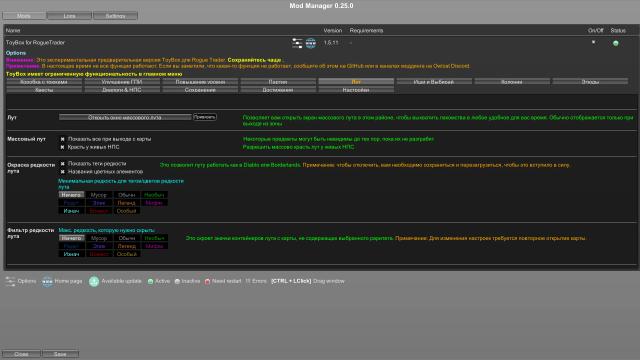This screenshot has width=640, height=360.
Task: Select 'Мифич' in rarity coloring
Action: coord(154,202)
